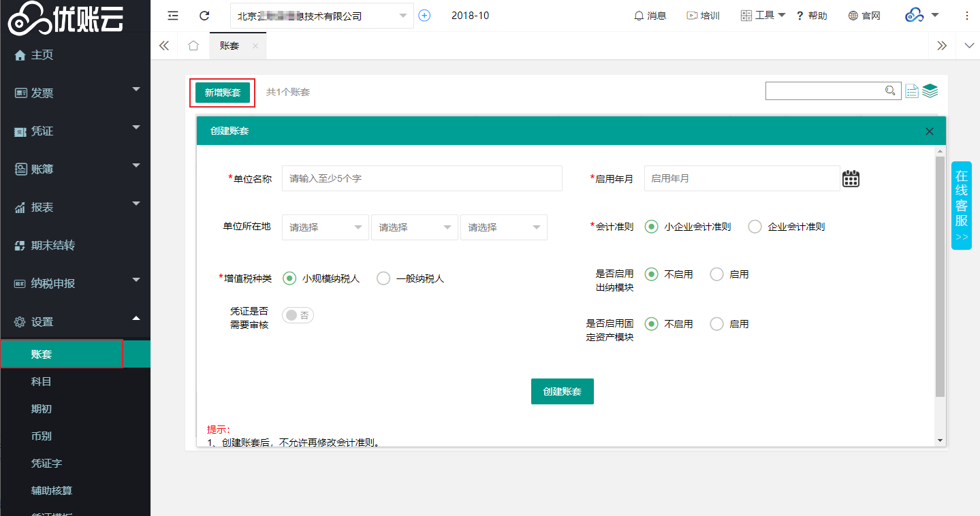This screenshot has width=980, height=516.
Task: Open the calendar picker for 启用年月
Action: [851, 178]
